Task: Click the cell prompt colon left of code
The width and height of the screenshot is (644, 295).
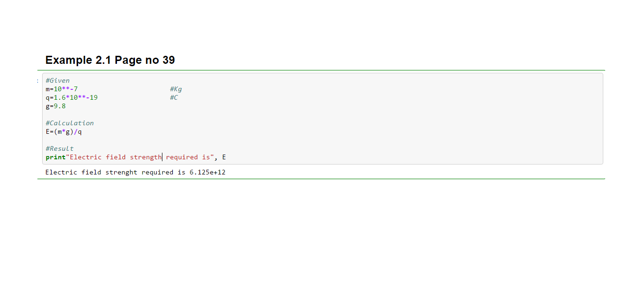Action: click(x=38, y=81)
